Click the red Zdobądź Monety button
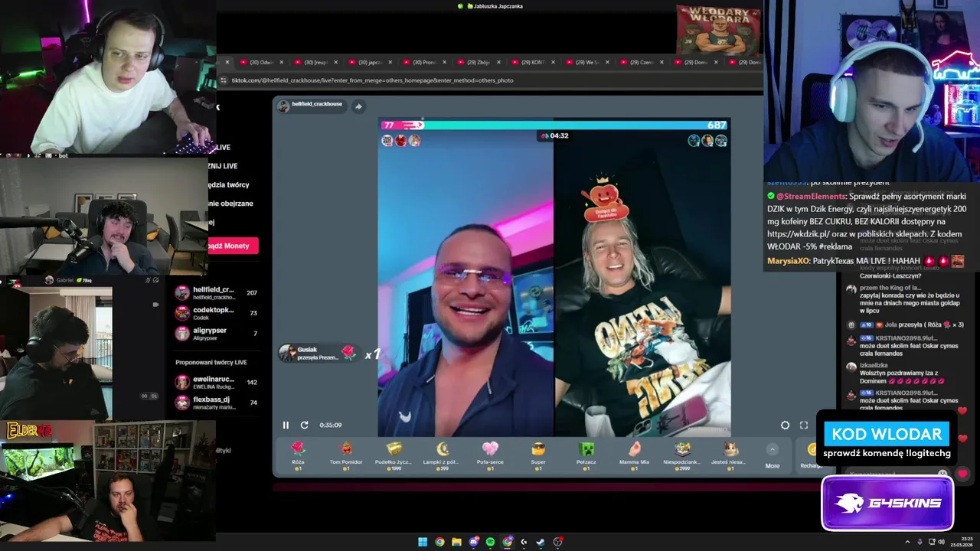 (x=233, y=246)
